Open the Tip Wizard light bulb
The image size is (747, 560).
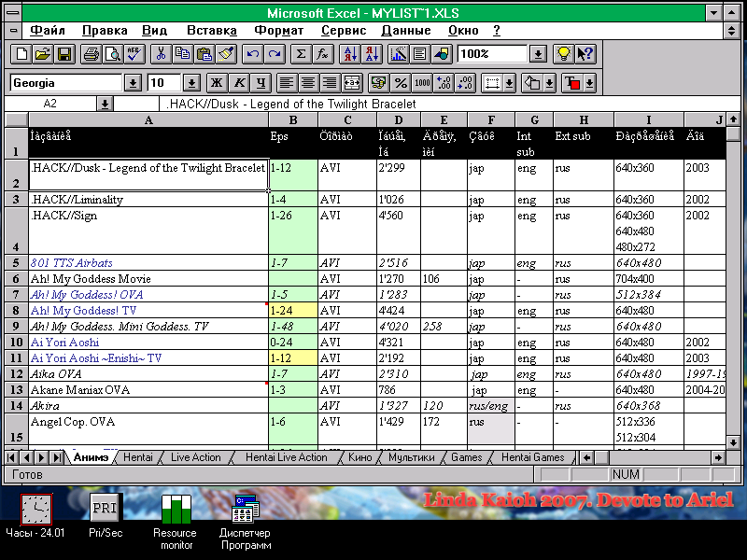[x=564, y=54]
